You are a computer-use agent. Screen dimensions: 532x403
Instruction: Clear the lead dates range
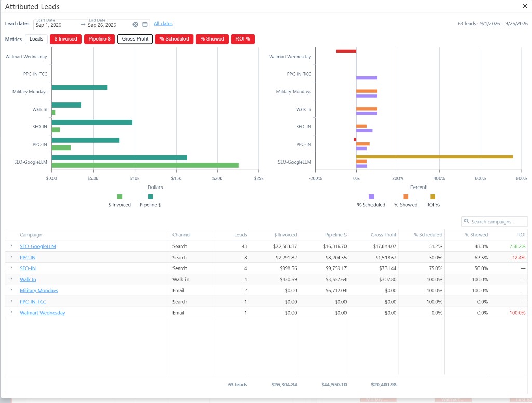(136, 24)
